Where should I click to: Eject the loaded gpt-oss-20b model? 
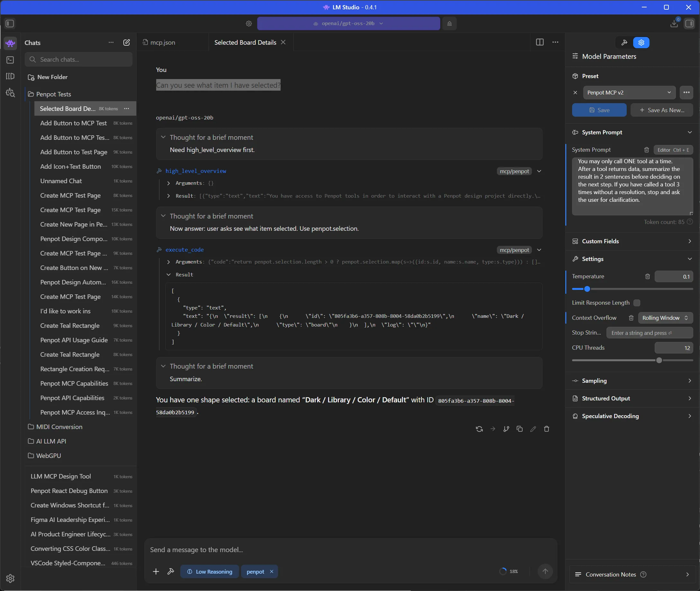(x=449, y=23)
